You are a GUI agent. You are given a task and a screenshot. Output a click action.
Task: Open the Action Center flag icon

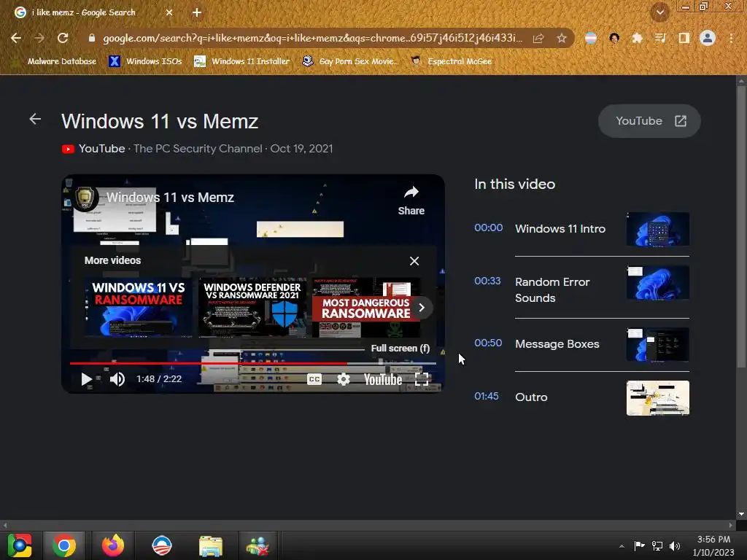639,546
